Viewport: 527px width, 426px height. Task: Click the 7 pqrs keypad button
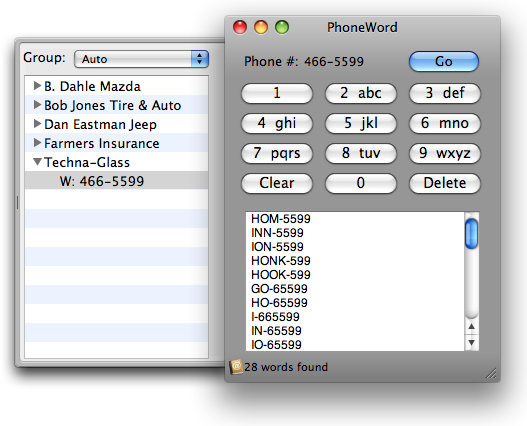pyautogui.click(x=277, y=153)
